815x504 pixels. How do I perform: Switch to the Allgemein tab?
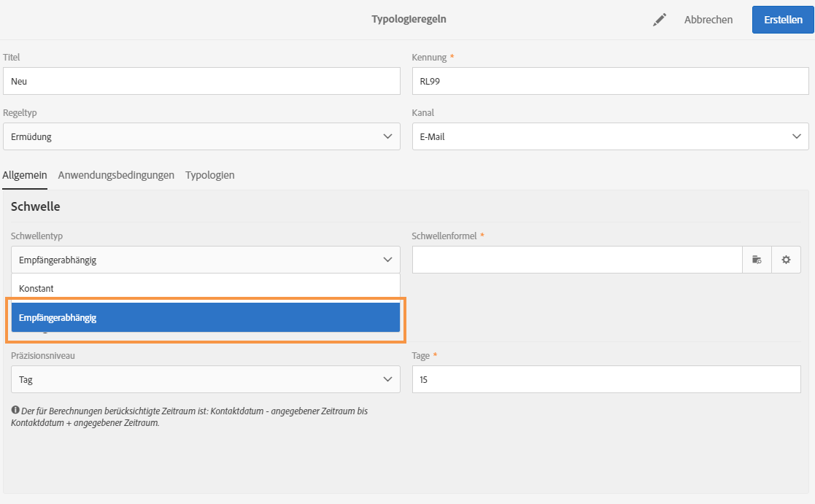(25, 175)
